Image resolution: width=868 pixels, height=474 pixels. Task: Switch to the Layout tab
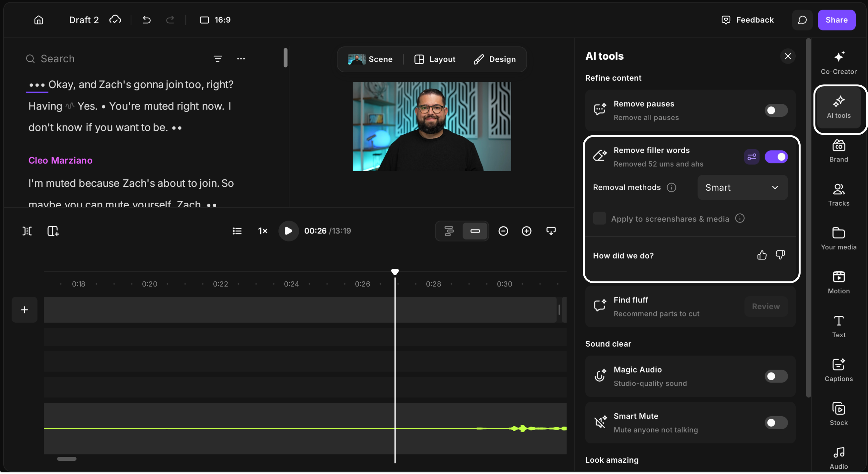pyautogui.click(x=435, y=59)
